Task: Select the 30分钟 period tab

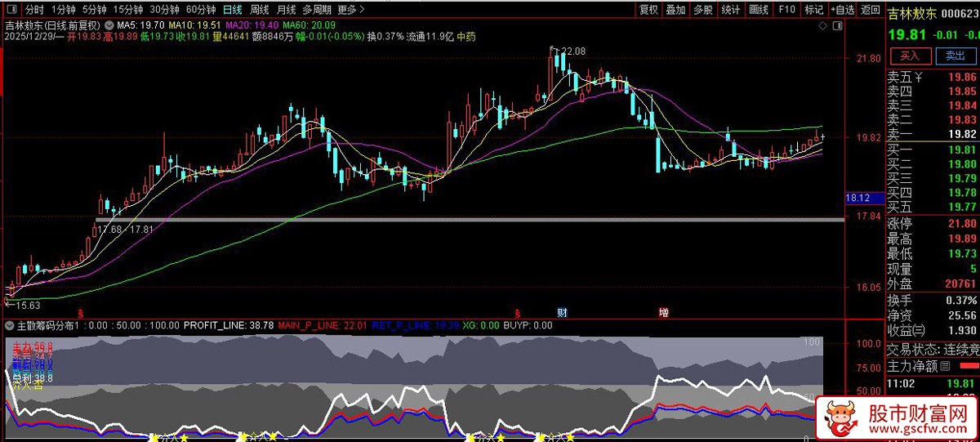Action: (164, 10)
